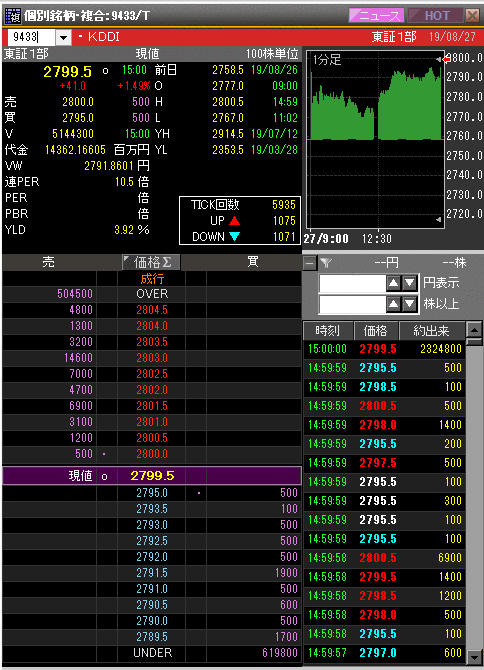The height and width of the screenshot is (670, 484).
Task: Decrease the 株以上 volume threshold
Action: coord(410,304)
